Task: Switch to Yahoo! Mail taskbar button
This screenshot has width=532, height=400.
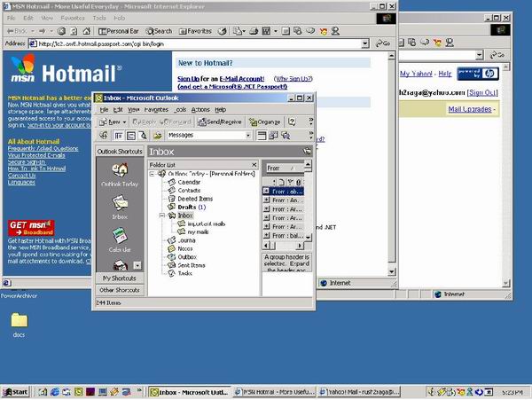Action: coord(360,392)
